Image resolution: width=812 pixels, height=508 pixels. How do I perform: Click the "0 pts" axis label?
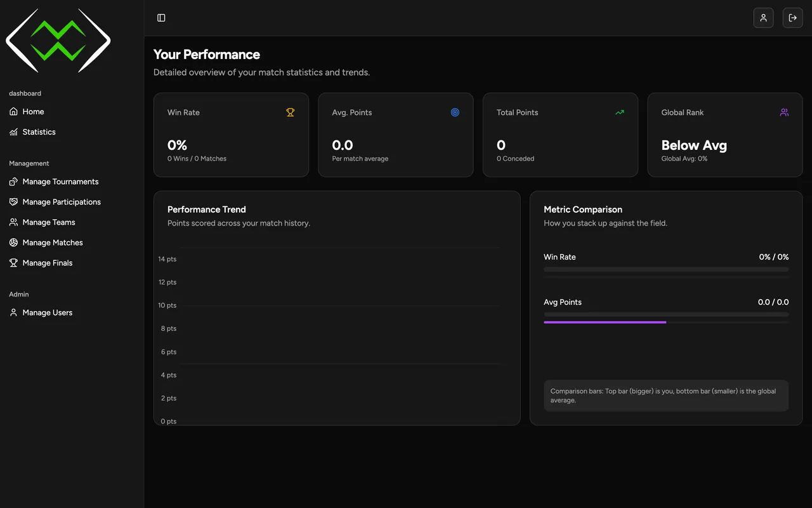[x=169, y=422]
